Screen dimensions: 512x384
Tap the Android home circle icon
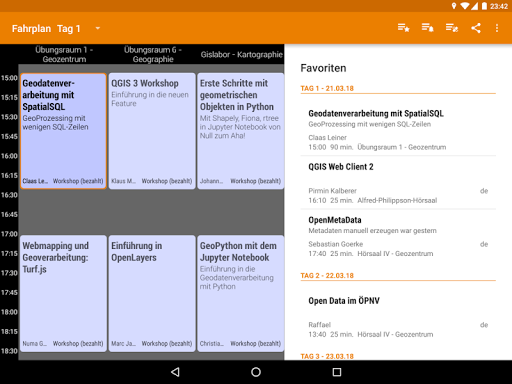[x=256, y=372]
